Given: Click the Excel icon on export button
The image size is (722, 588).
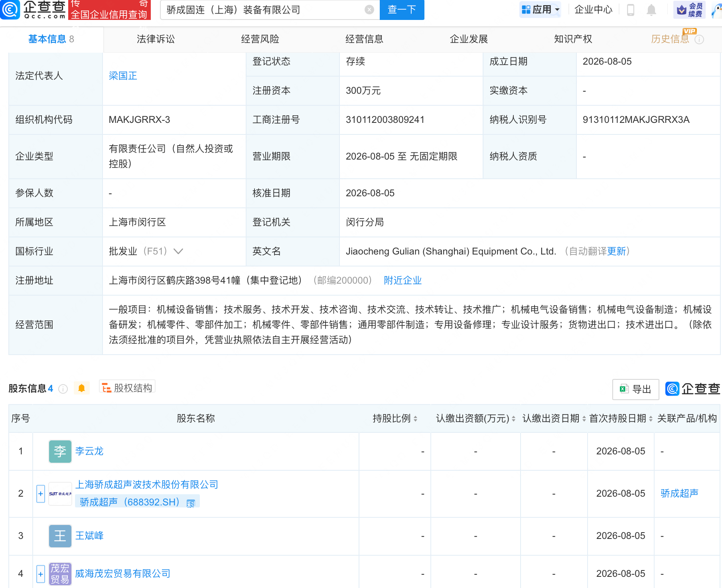Looking at the screenshot, I should click(624, 389).
